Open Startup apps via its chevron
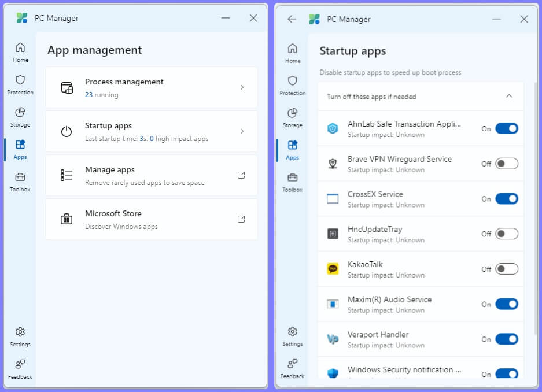The height and width of the screenshot is (392, 542). click(242, 132)
